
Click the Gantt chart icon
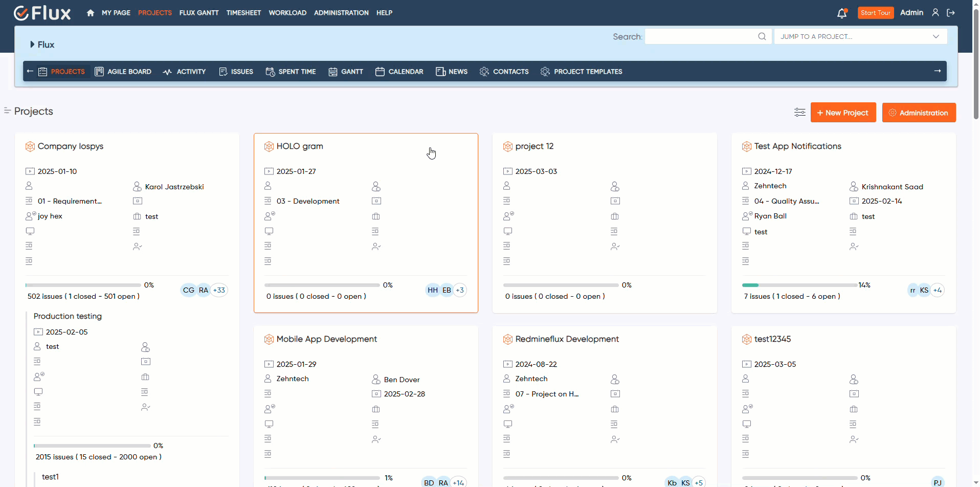click(333, 72)
